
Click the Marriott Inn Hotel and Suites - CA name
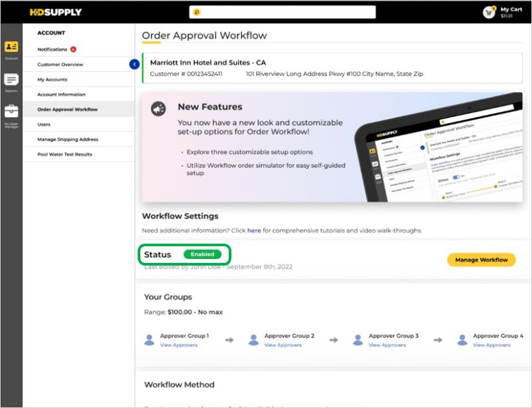(x=208, y=63)
